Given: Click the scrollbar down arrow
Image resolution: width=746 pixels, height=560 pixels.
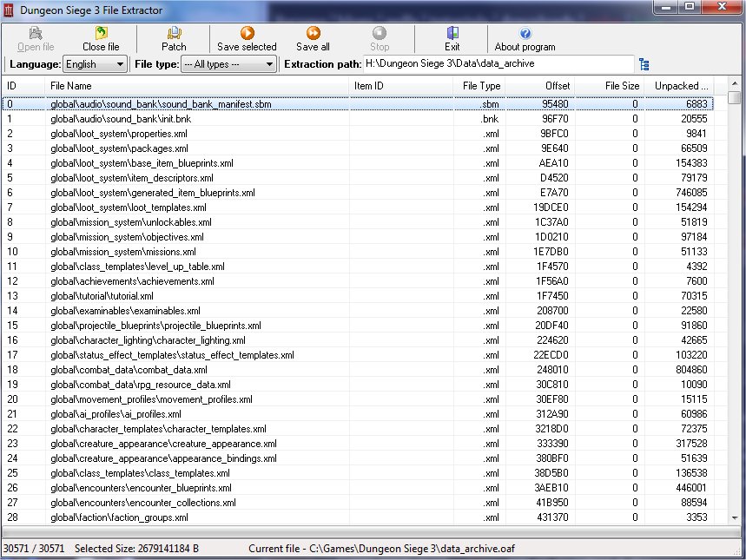Looking at the screenshot, I should (735, 517).
